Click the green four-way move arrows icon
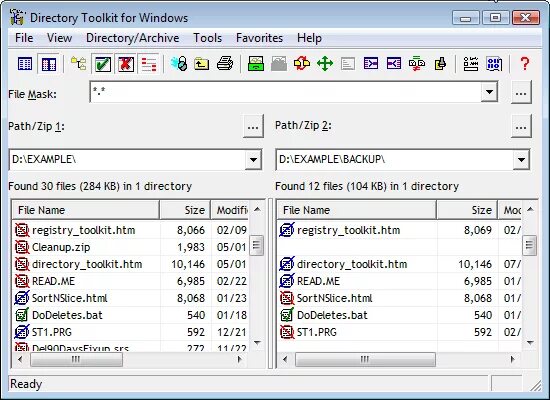Screen dimensions: 550x400 click(x=325, y=64)
